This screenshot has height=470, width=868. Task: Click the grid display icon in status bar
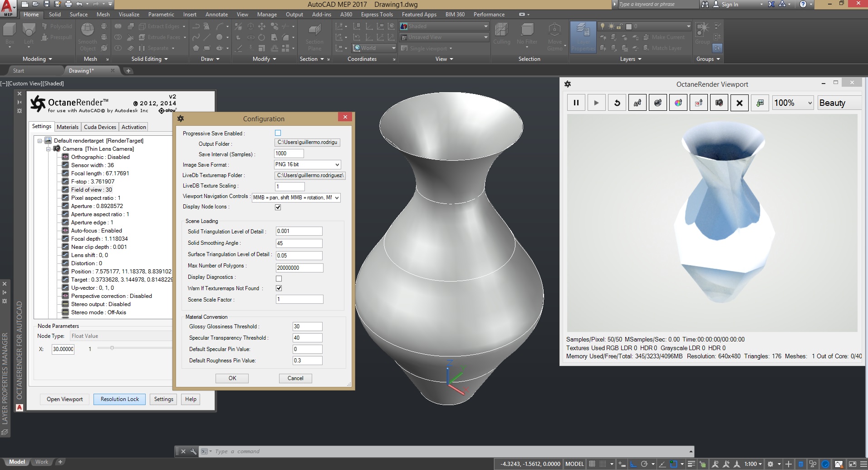[x=592, y=464]
